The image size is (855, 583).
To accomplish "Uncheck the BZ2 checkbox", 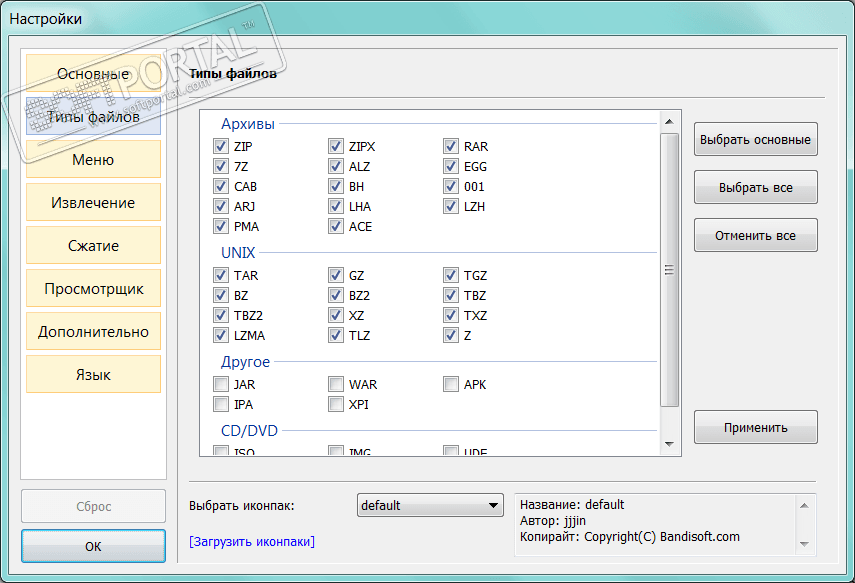I will click(x=336, y=296).
